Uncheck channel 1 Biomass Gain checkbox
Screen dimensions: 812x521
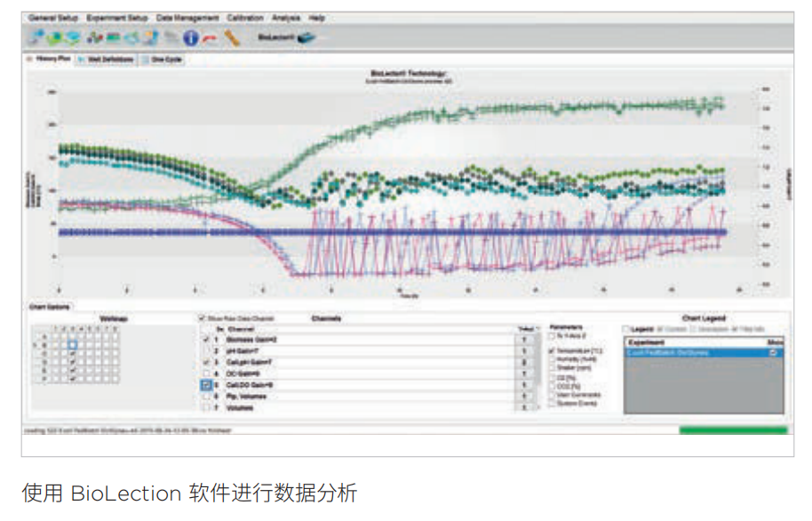[x=206, y=340]
